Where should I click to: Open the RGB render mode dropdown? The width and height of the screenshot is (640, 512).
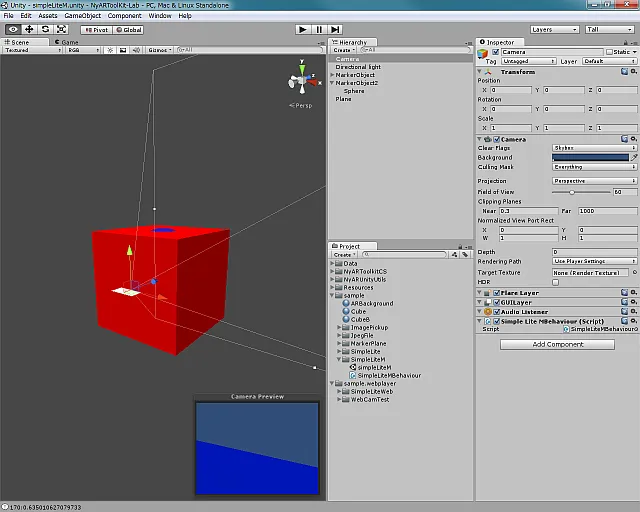[x=83, y=50]
